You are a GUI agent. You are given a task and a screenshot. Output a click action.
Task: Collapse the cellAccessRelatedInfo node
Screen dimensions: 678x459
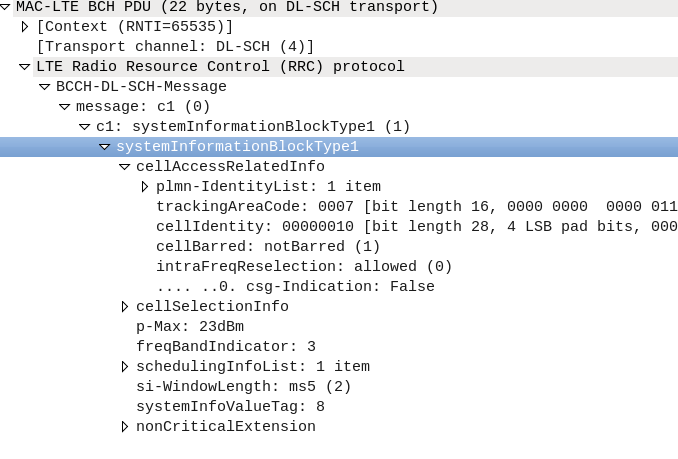(125, 167)
